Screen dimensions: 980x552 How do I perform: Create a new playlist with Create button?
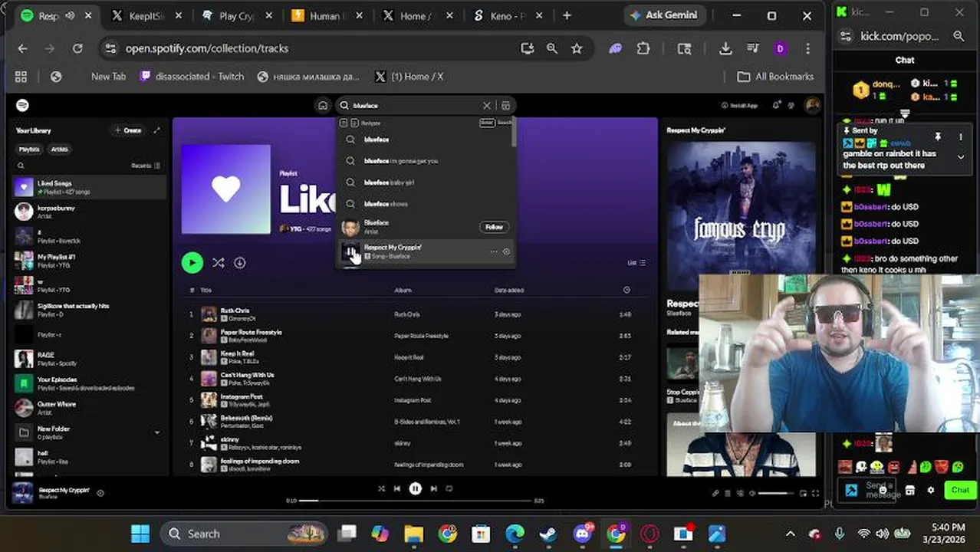click(128, 130)
